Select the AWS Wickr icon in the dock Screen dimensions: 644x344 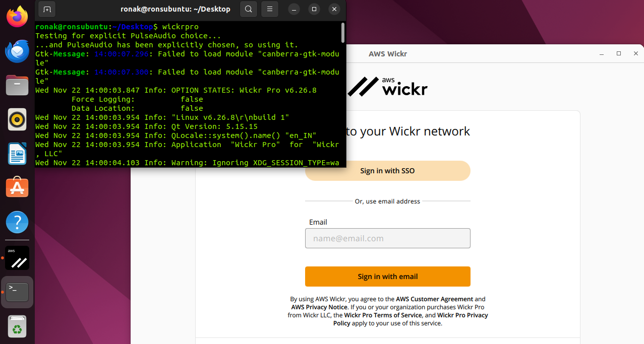click(17, 257)
